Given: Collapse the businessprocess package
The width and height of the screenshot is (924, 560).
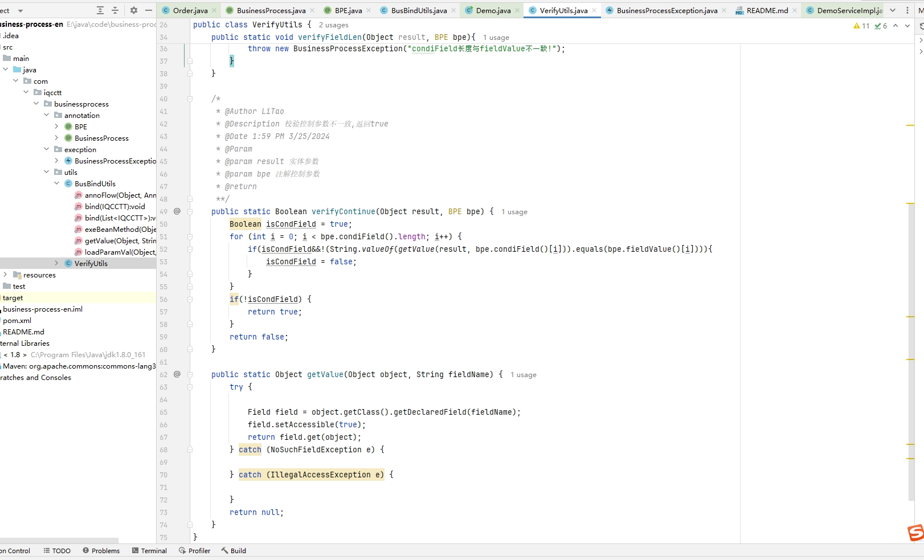Looking at the screenshot, I should (36, 104).
